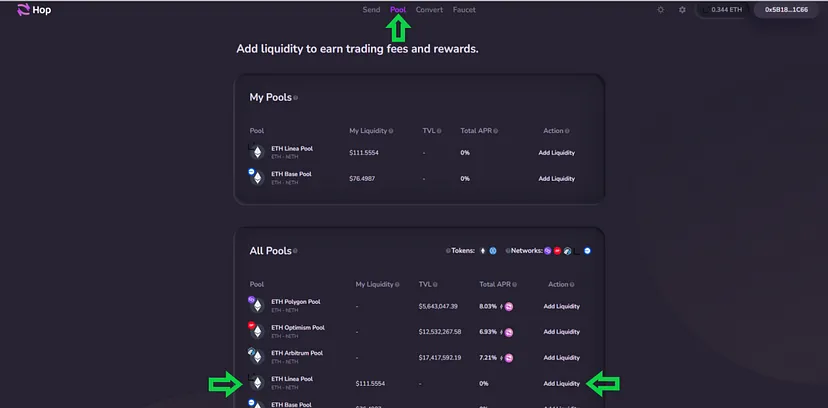The width and height of the screenshot is (828, 408).
Task: Open the Send tab
Action: pyautogui.click(x=371, y=10)
